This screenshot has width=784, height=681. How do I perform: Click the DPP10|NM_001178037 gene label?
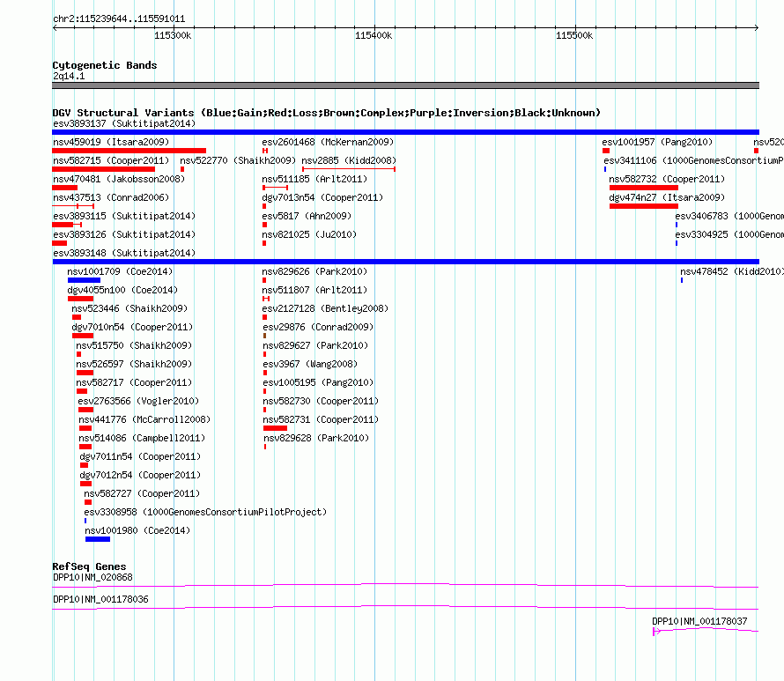click(x=699, y=621)
